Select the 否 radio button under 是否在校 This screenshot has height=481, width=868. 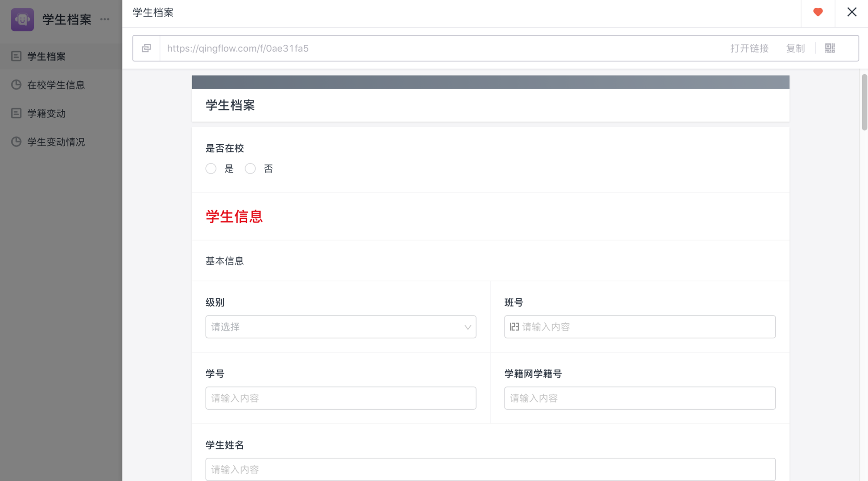[250, 168]
